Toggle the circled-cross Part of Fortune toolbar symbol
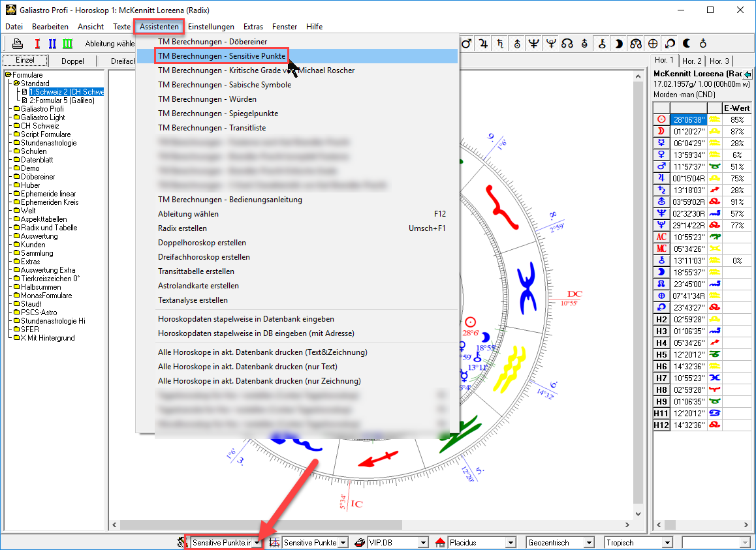 (652, 44)
